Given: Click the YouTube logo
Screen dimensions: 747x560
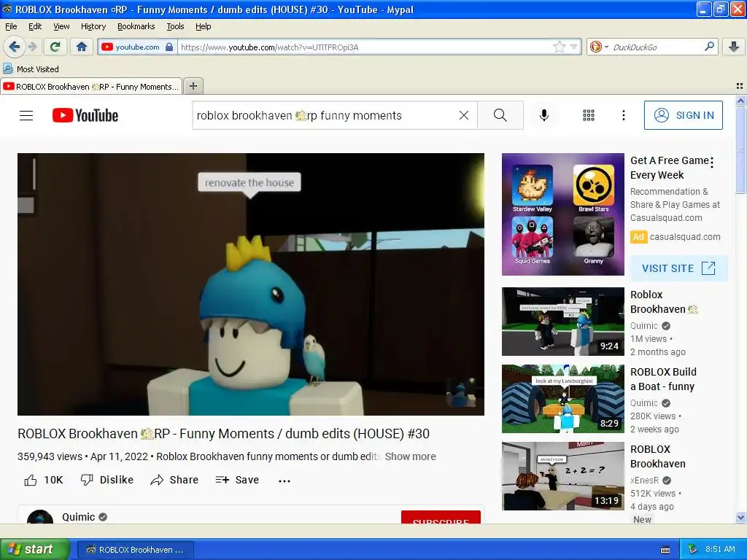Looking at the screenshot, I should pos(85,115).
